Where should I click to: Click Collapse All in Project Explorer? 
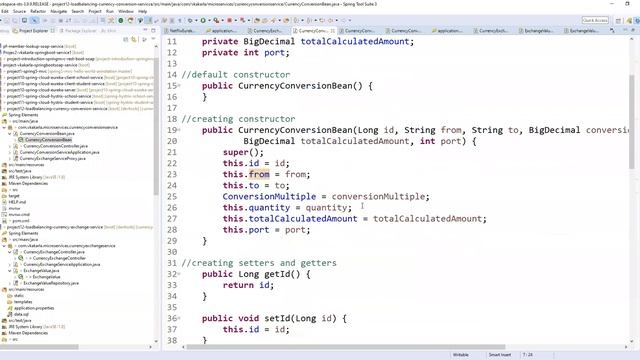coord(126,40)
